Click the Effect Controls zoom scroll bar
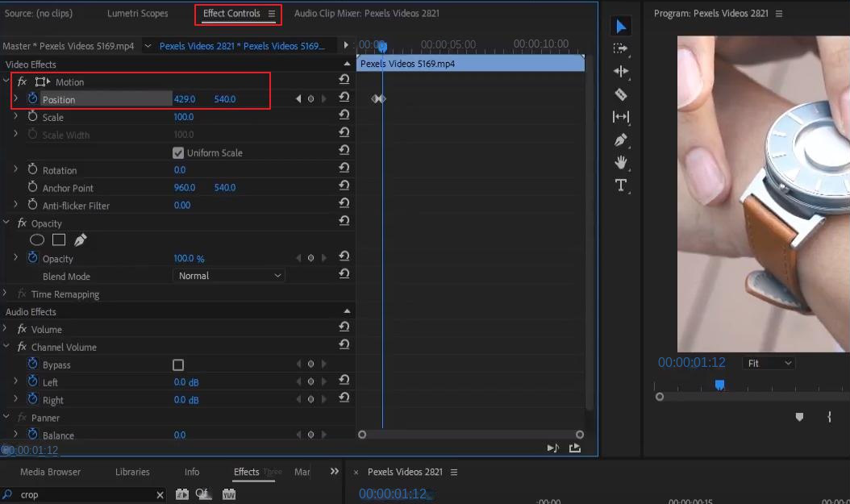The height and width of the screenshot is (504, 850). coord(471,435)
